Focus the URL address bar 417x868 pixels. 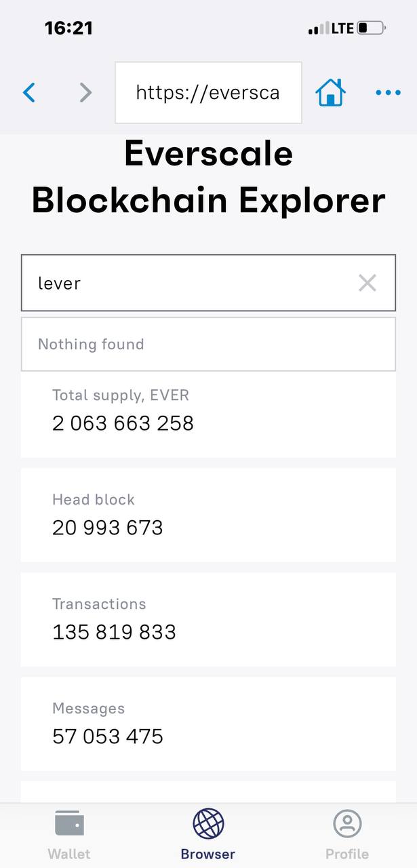(x=208, y=92)
